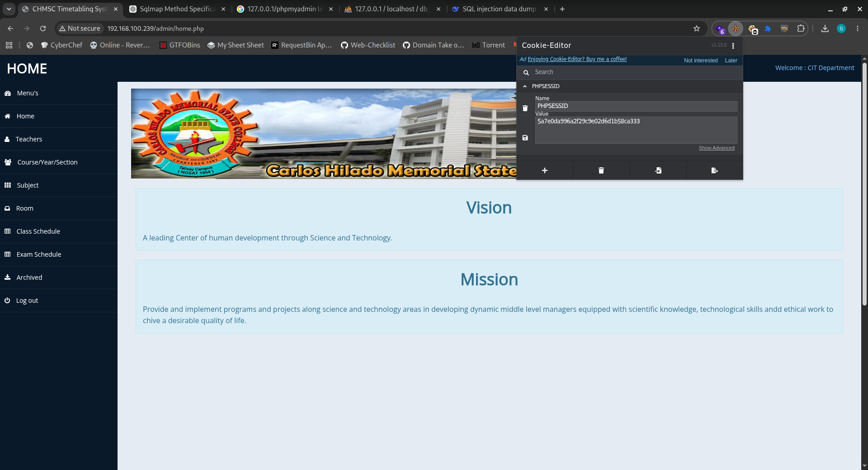Screen dimensions: 868x470
Task: Dismiss ad with Not interested
Action: click(x=701, y=61)
